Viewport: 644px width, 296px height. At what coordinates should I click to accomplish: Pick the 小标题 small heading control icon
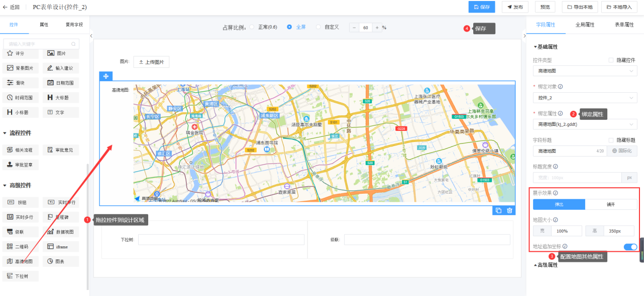coord(10,112)
